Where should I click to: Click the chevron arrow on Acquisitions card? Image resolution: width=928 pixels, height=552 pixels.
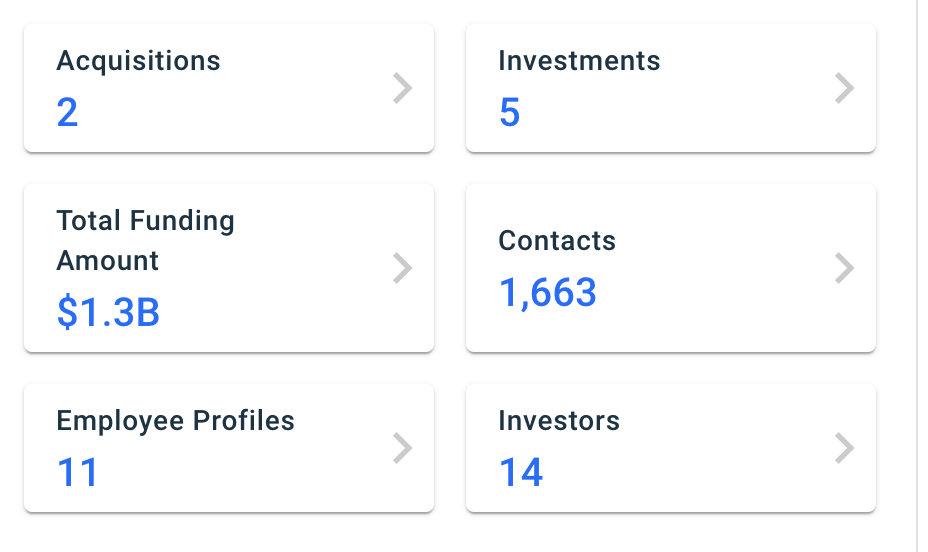tap(402, 89)
